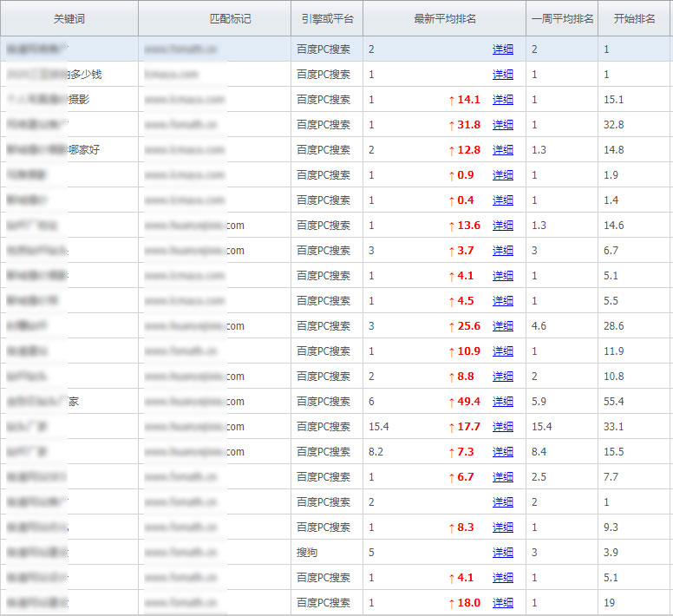Select the 最新平均排名 column header
This screenshot has width=673, height=616.
point(444,18)
